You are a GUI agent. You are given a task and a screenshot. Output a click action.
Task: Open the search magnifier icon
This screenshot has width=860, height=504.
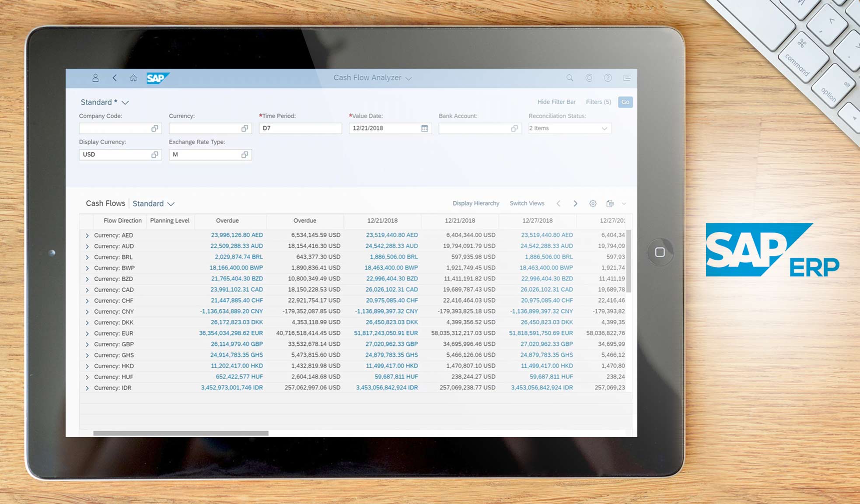570,78
